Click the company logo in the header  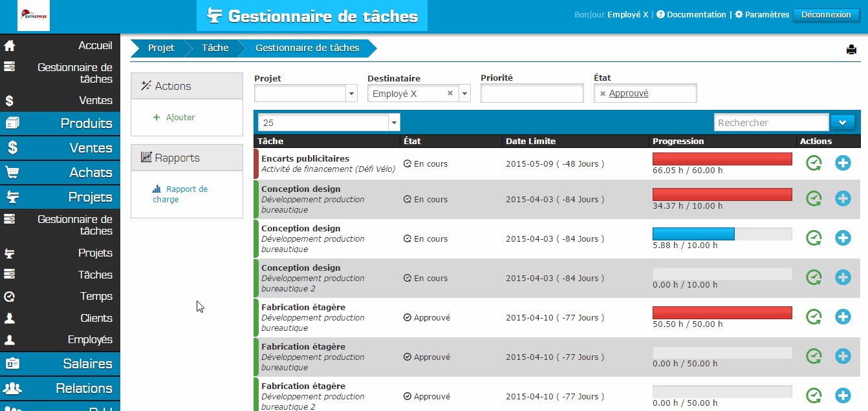click(26, 16)
